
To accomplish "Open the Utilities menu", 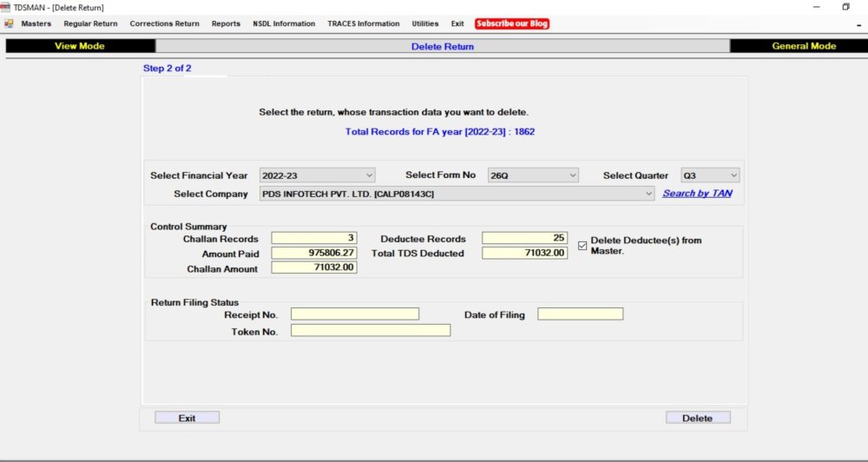I will 425,23.
